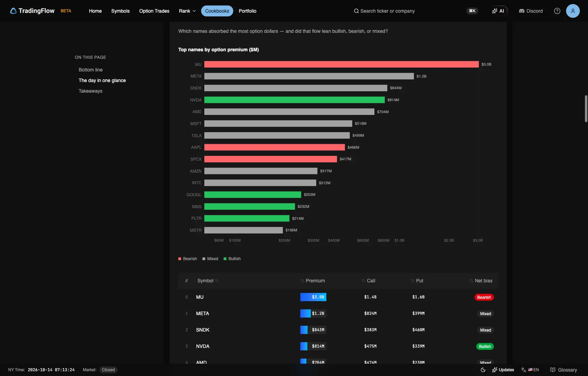
Task: Click the ⌘K shortcut badge
Action: click(472, 11)
